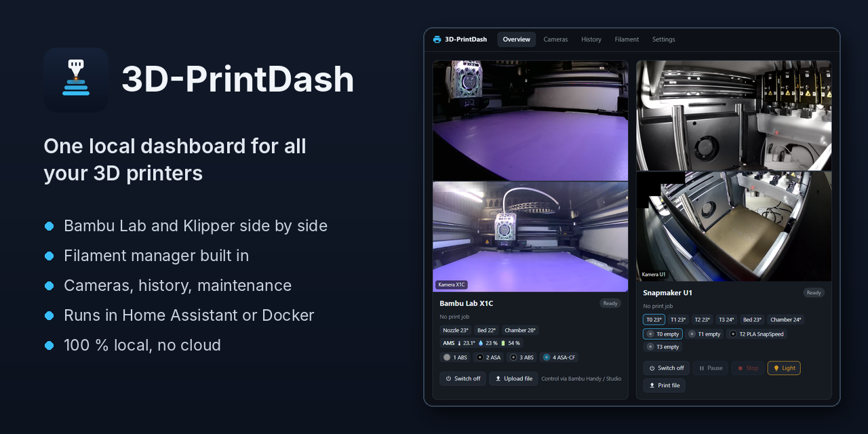
Task: Select the T3 24° tool chip
Action: point(727,319)
